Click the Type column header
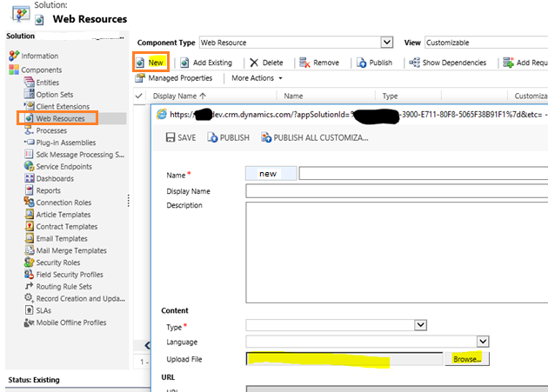Screen dimensions: 548x392 tap(390, 96)
